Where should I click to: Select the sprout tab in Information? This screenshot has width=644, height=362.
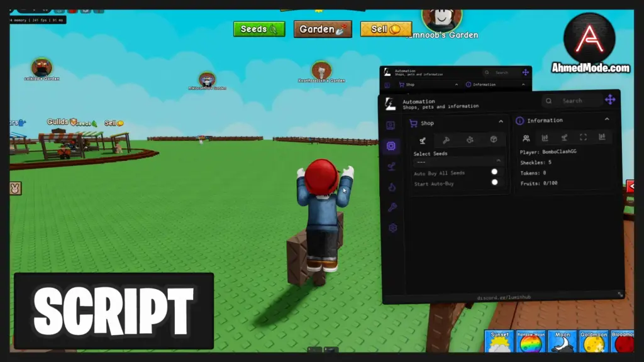(x=564, y=137)
